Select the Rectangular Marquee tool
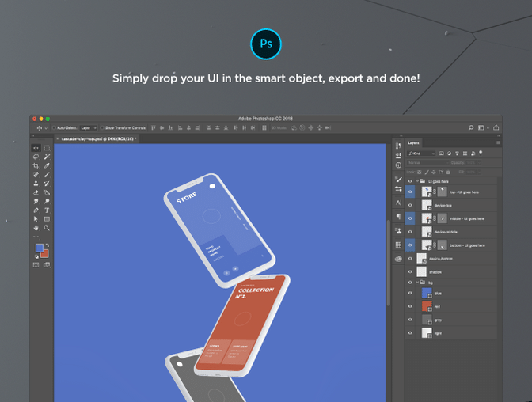Screen dimensions: 532x402 (x=47, y=148)
